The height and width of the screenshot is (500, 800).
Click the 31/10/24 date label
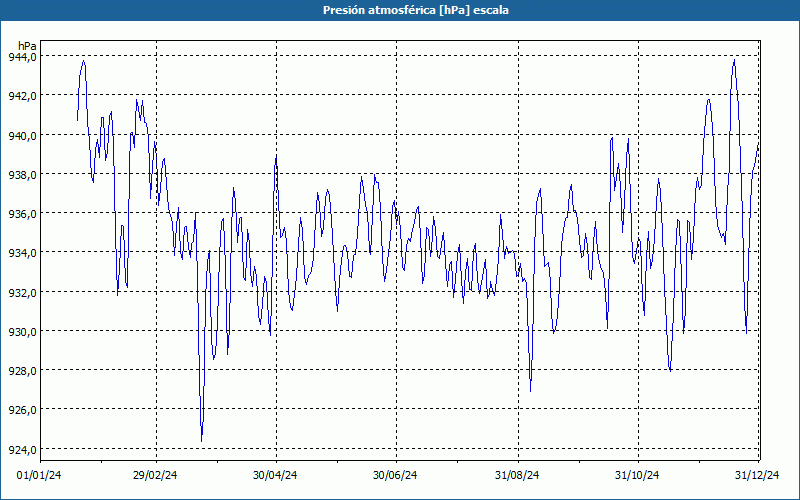637,475
